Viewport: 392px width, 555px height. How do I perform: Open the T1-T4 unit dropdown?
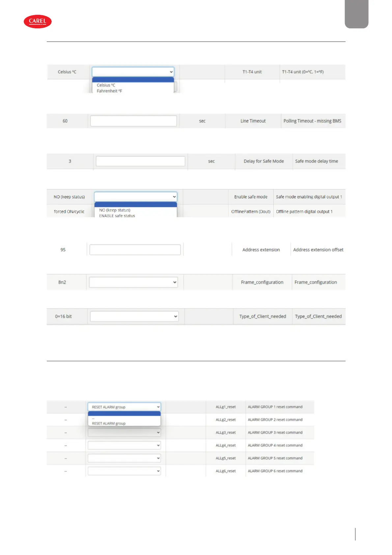click(x=133, y=72)
